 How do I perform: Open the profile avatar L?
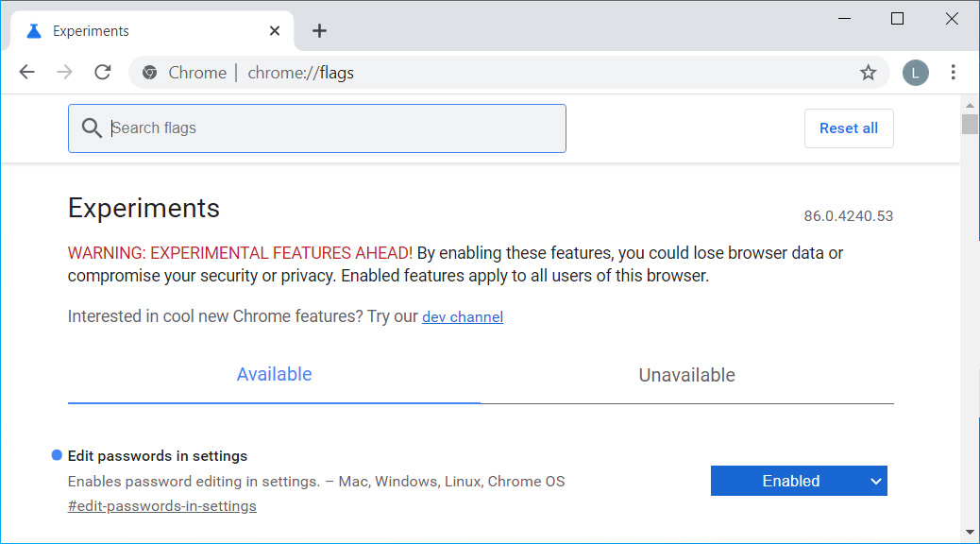915,73
